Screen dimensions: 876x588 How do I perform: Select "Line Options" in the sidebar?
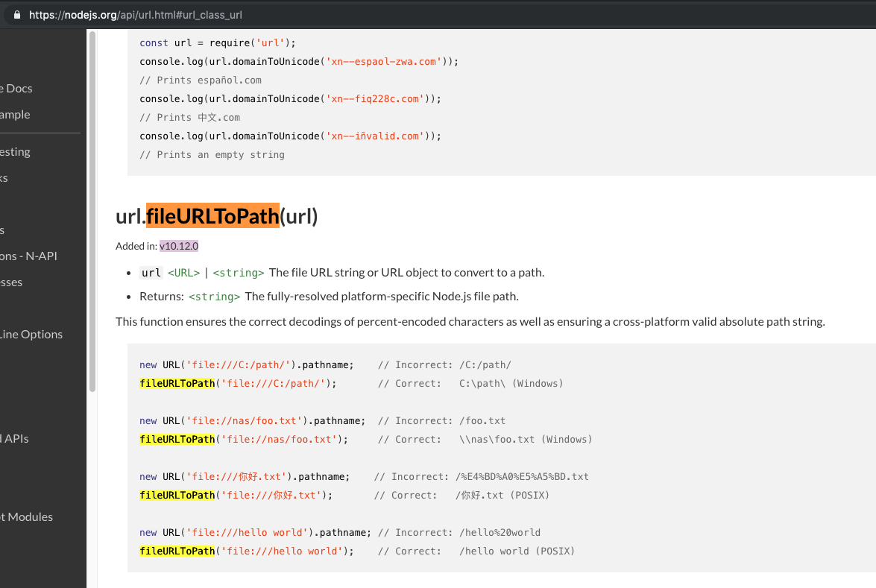[x=32, y=334]
